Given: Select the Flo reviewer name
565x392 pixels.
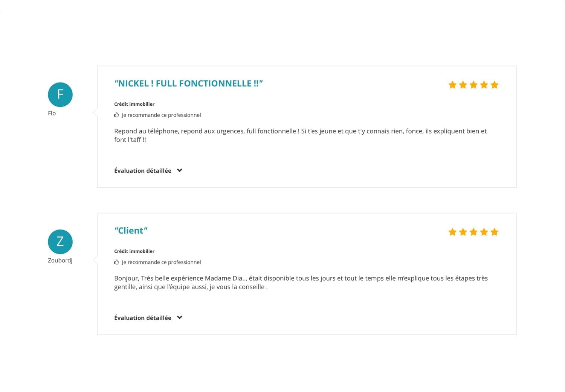Looking at the screenshot, I should pyautogui.click(x=52, y=113).
